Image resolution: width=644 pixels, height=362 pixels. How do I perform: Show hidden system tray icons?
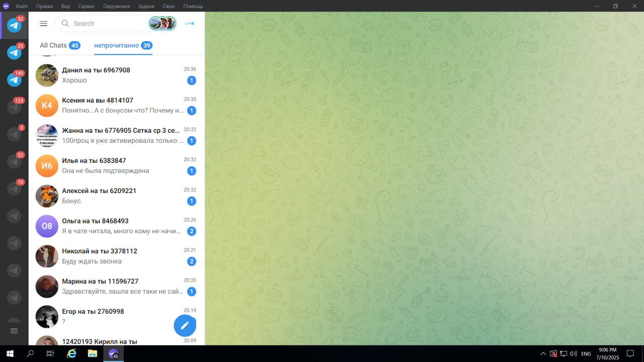click(x=543, y=353)
